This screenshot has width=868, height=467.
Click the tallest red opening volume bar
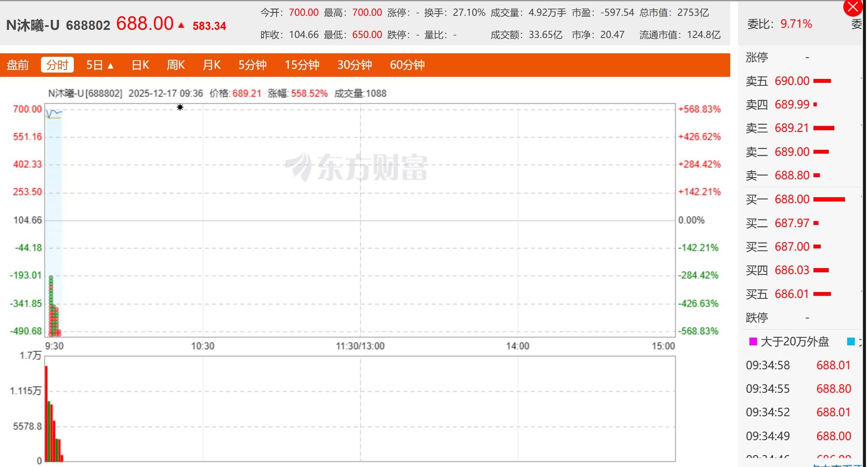[46, 413]
